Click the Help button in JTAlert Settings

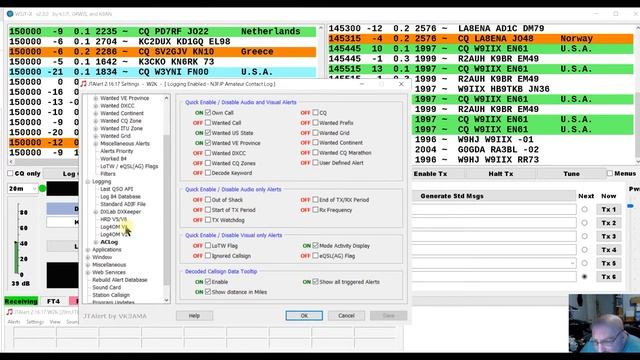(x=194, y=316)
